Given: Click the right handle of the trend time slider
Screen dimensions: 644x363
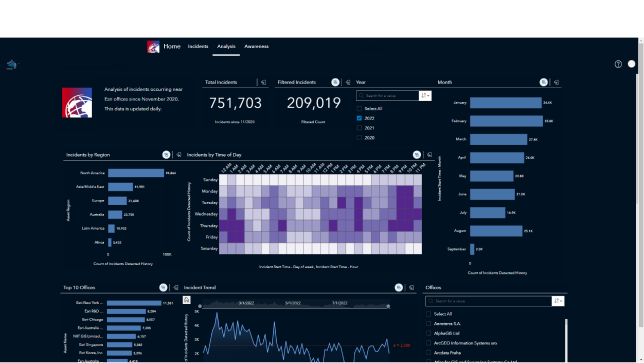Looking at the screenshot, I should click(x=388, y=306).
